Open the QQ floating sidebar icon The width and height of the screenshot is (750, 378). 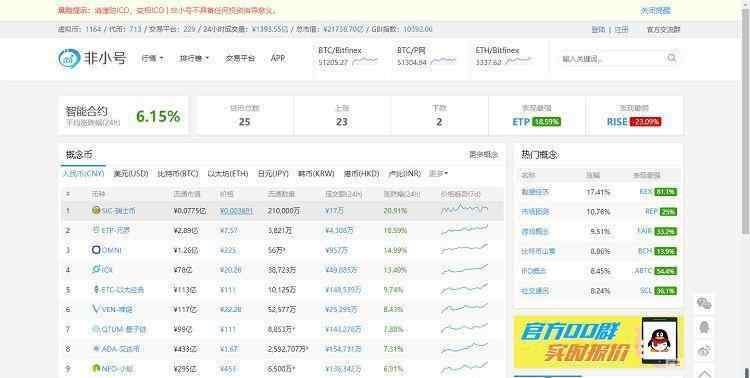[x=704, y=327]
